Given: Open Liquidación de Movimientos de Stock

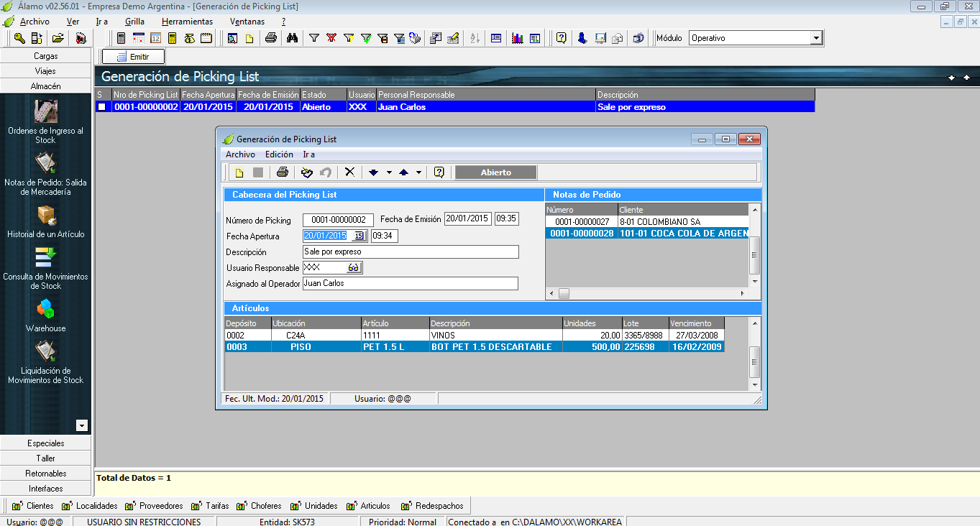Looking at the screenshot, I should coord(45,362).
